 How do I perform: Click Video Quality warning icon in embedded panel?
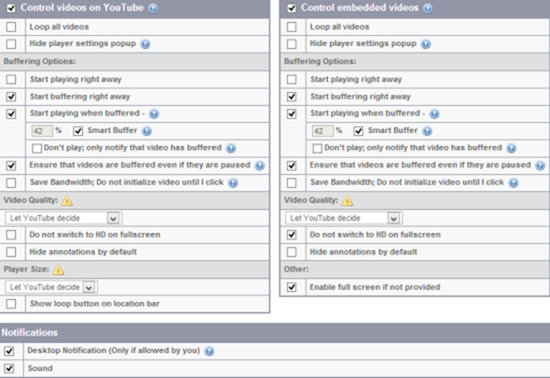(x=347, y=201)
